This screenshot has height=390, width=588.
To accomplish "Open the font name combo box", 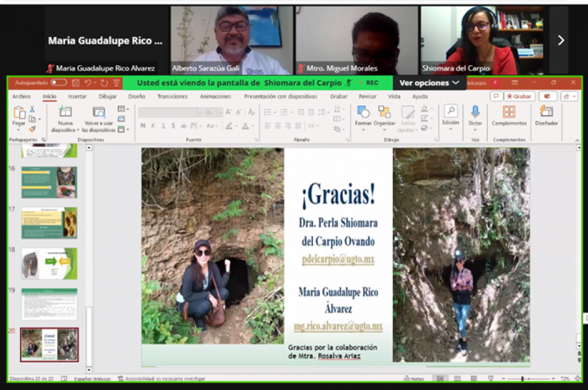I will (x=170, y=112).
